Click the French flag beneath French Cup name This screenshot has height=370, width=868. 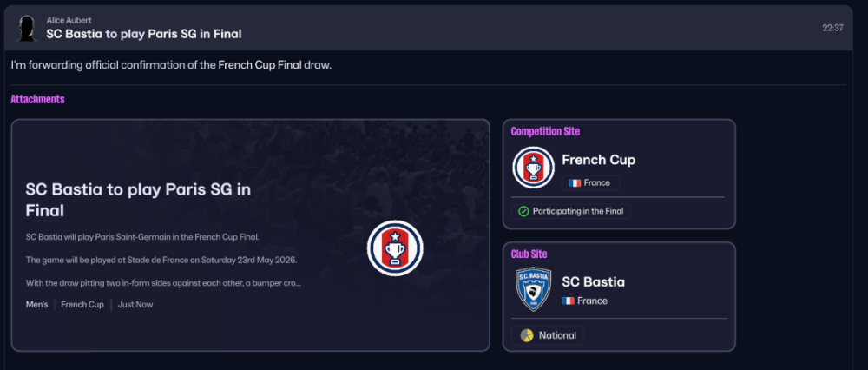click(575, 183)
